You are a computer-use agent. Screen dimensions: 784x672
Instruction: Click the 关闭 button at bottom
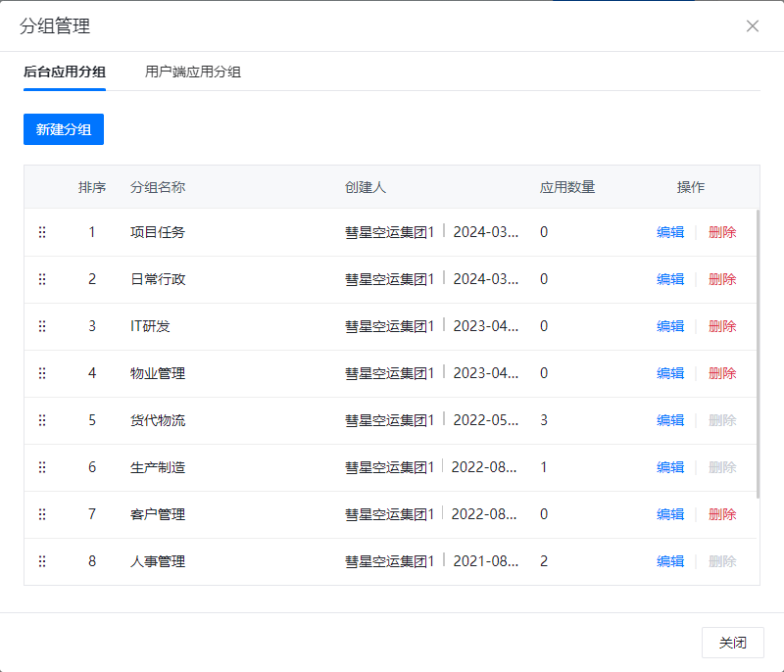pos(732,643)
